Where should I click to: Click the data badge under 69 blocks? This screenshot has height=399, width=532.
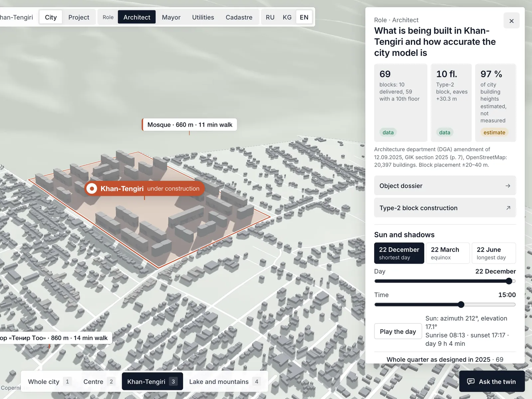click(388, 132)
